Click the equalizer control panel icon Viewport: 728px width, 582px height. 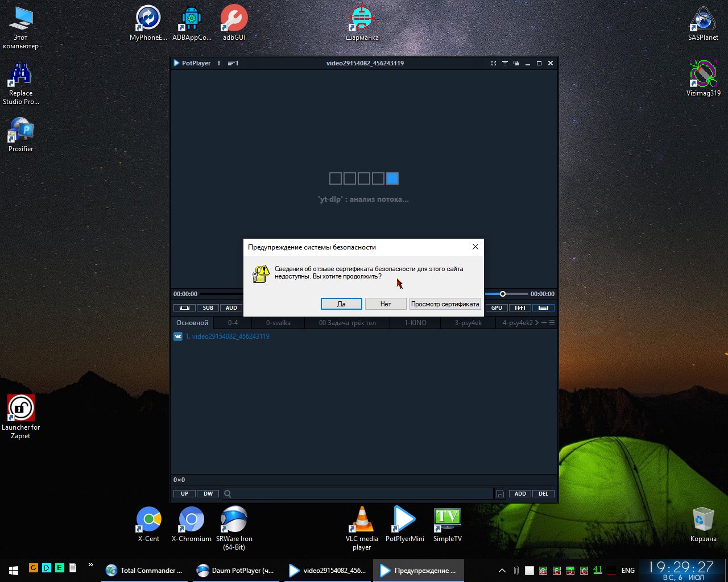pos(520,308)
